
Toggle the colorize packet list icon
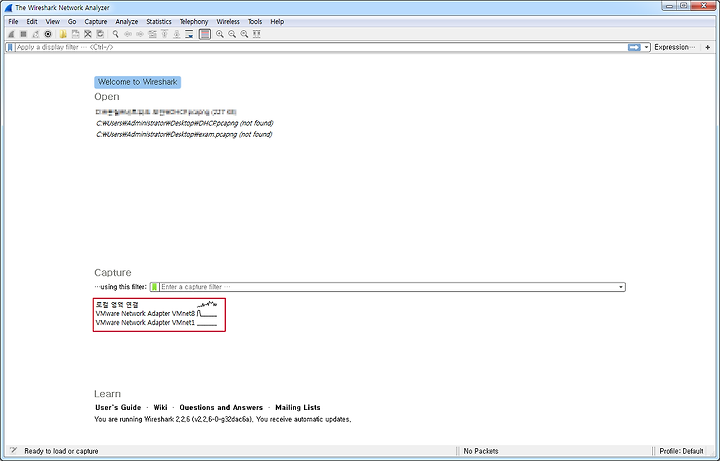[205, 34]
